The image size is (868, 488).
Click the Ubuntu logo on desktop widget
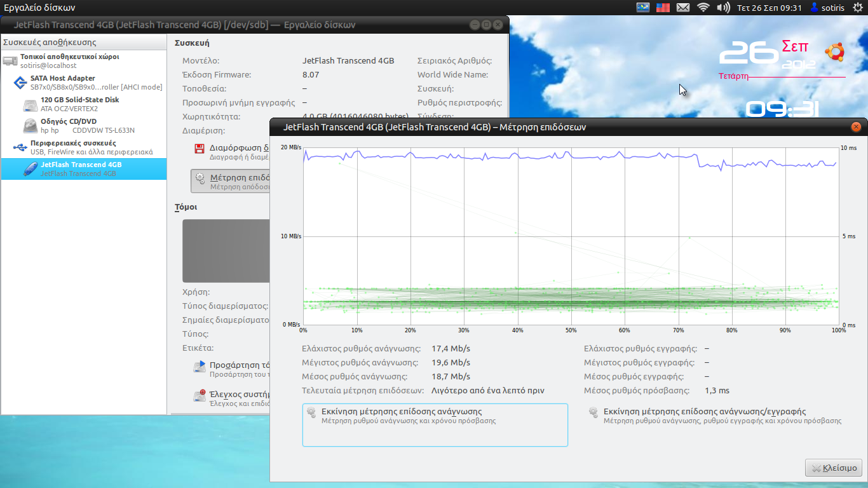click(x=834, y=52)
